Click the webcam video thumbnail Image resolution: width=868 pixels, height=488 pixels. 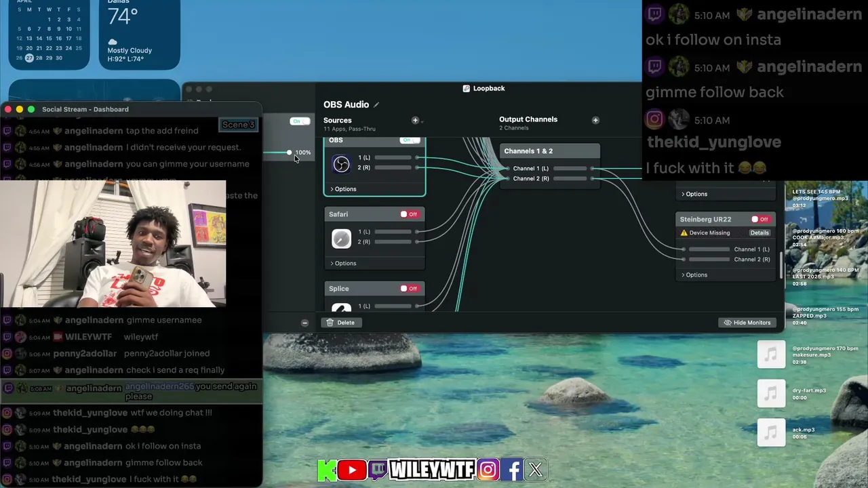click(113, 243)
